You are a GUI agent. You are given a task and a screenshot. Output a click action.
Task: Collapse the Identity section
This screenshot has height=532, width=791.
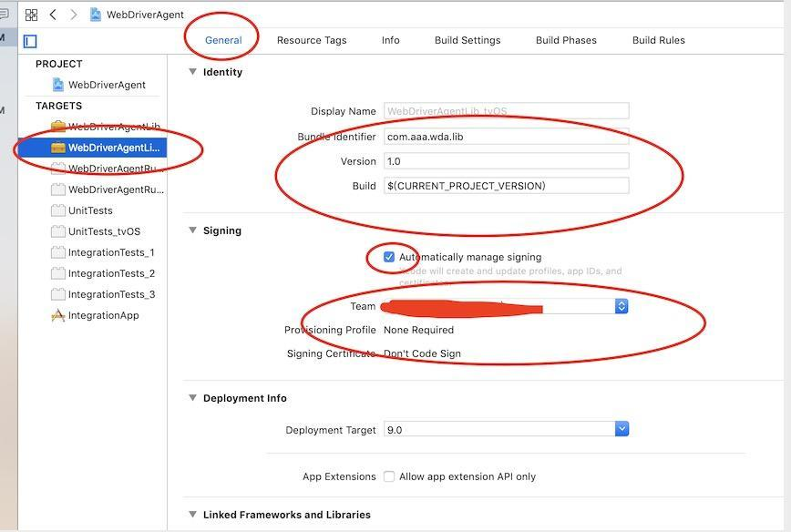[x=192, y=72]
